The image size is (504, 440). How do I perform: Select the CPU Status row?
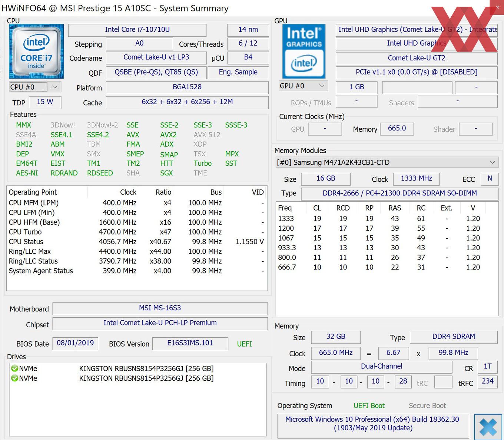tap(137, 242)
